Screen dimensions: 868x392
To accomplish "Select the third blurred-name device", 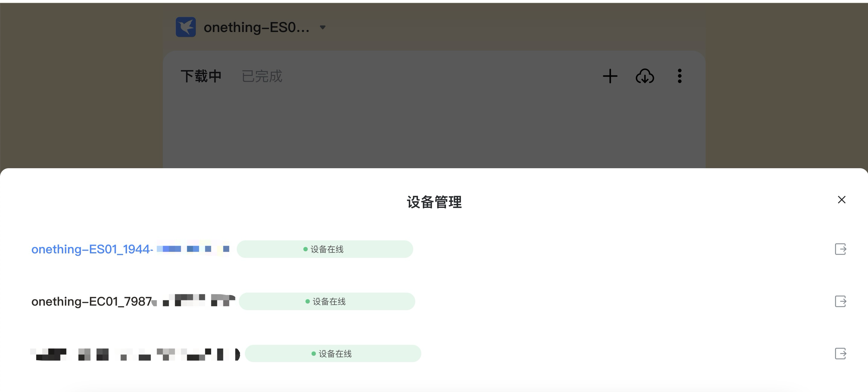I will (135, 354).
